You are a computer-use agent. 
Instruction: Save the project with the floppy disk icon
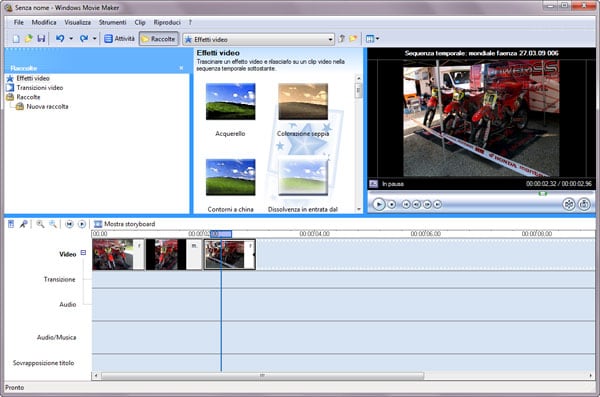click(x=41, y=39)
